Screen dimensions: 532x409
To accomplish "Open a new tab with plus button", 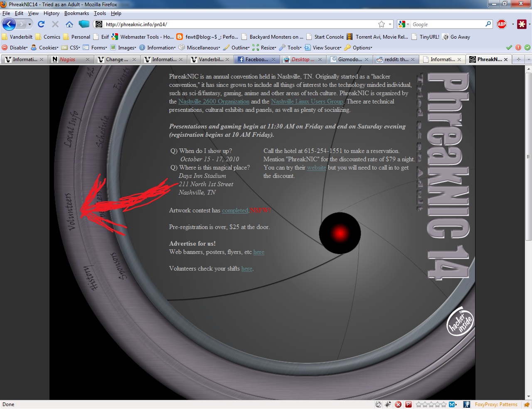I will tap(518, 59).
